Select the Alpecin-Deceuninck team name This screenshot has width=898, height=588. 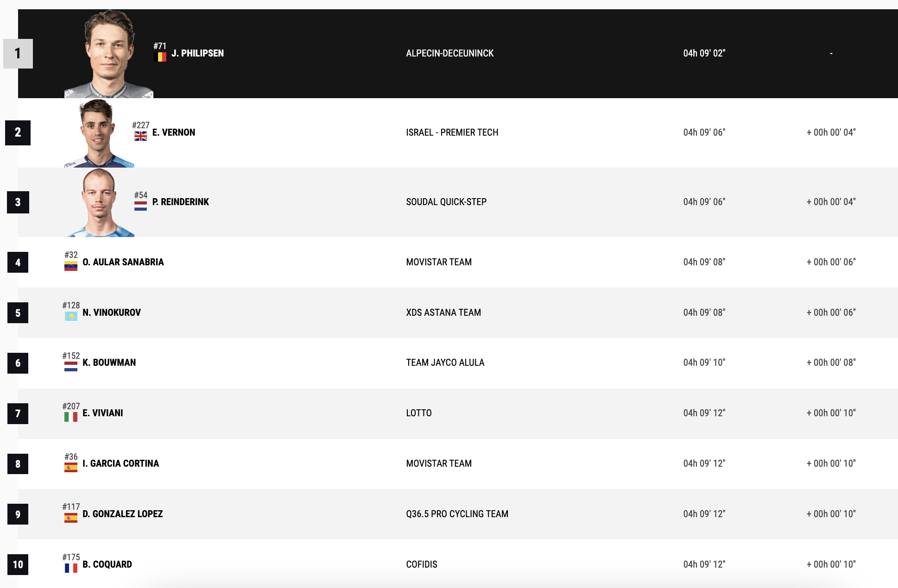pyautogui.click(x=450, y=53)
